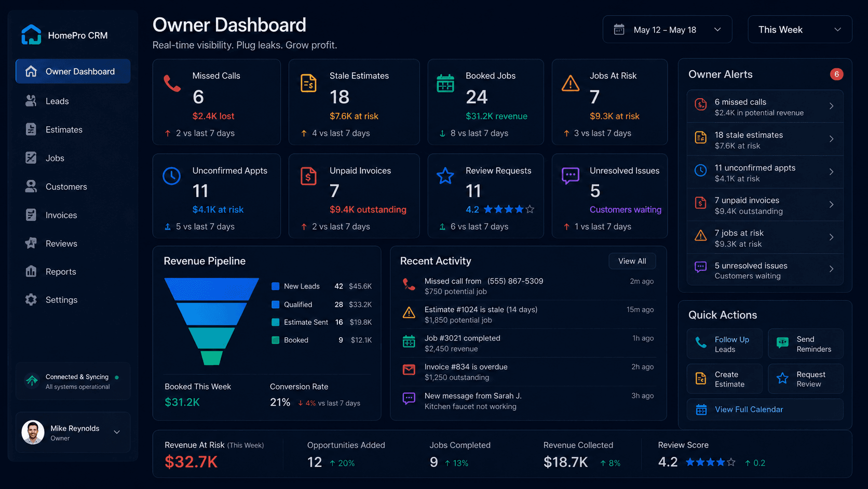The image size is (868, 489).
Task: Select Owner Dashboard in the sidebar
Action: [x=73, y=71]
